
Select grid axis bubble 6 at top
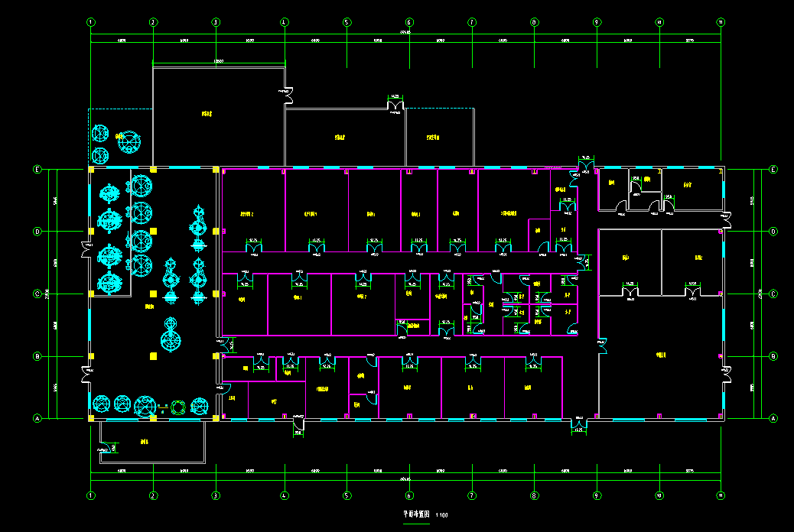coord(409,23)
